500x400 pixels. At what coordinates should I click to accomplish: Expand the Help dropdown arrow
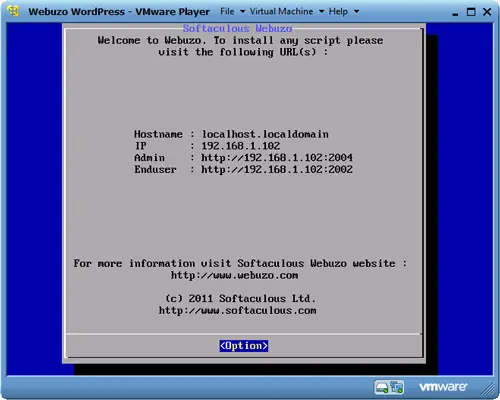[x=356, y=12]
